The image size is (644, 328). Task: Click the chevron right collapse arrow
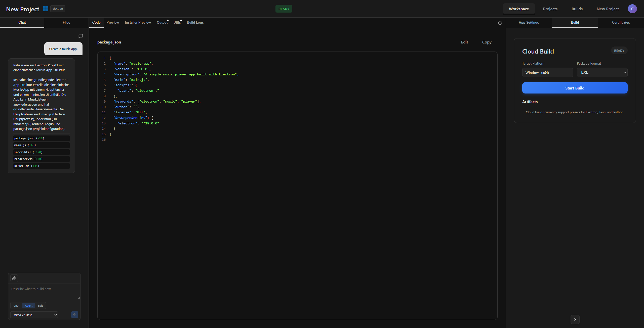coord(575,319)
